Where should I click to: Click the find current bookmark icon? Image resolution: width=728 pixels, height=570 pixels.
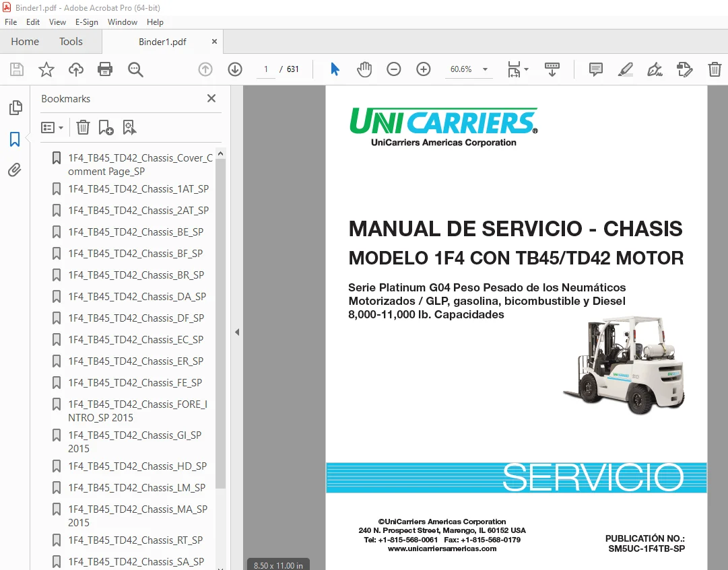pyautogui.click(x=129, y=127)
